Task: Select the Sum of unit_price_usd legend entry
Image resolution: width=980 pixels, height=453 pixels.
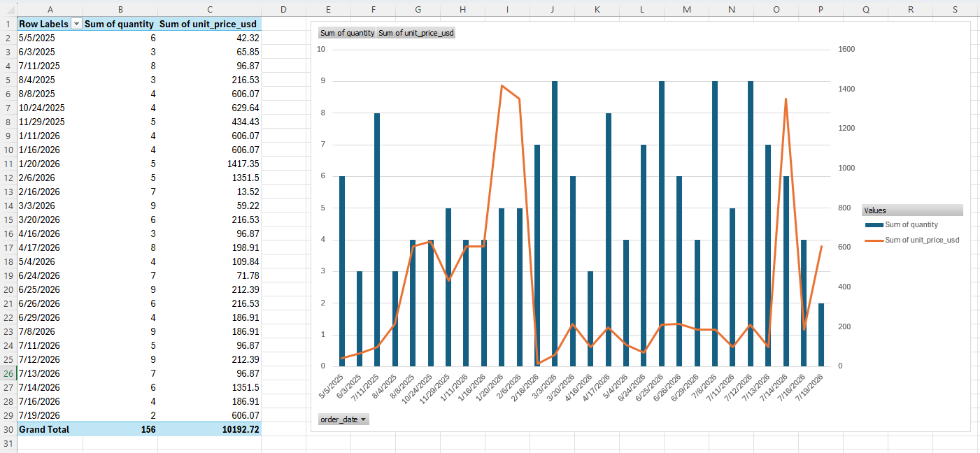Action: click(912, 240)
